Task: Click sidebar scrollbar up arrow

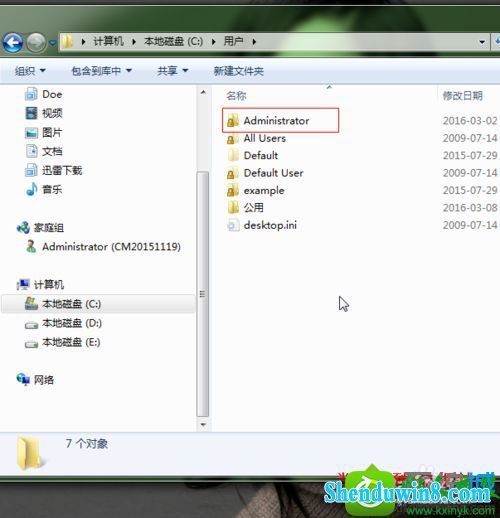Action: 203,92
